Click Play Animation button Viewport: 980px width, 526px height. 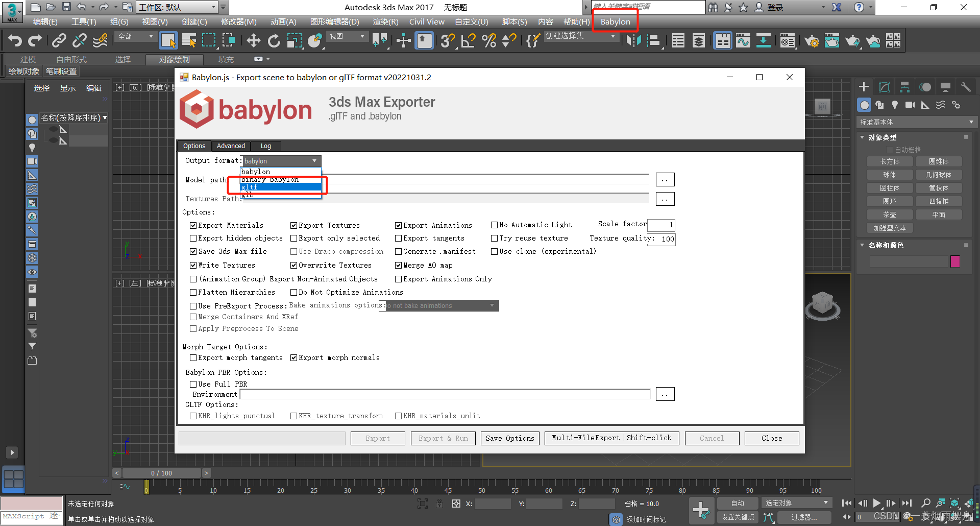[x=877, y=503]
